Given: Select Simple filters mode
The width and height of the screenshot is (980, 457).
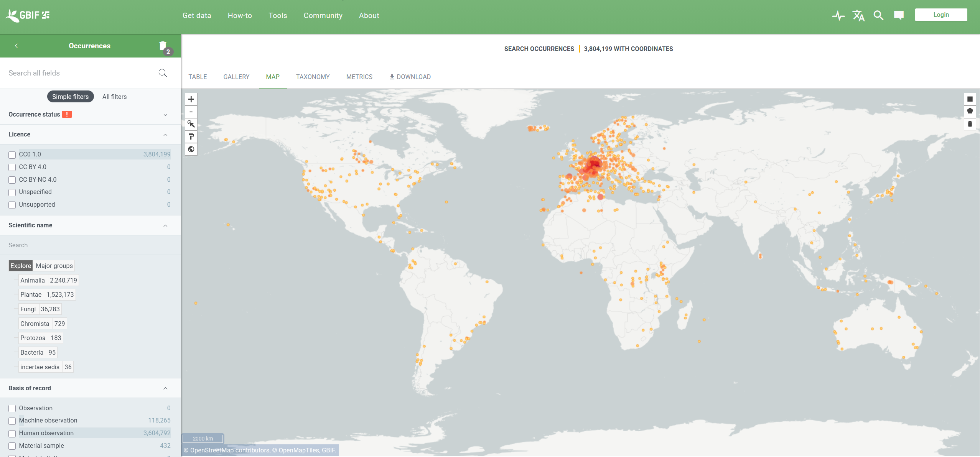Looking at the screenshot, I should point(71,97).
